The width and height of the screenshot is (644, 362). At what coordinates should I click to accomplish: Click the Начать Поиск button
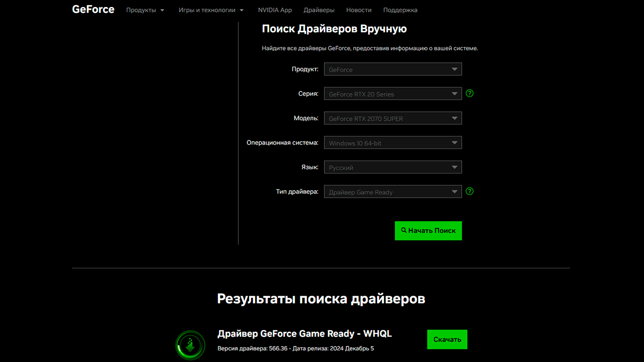(x=428, y=231)
